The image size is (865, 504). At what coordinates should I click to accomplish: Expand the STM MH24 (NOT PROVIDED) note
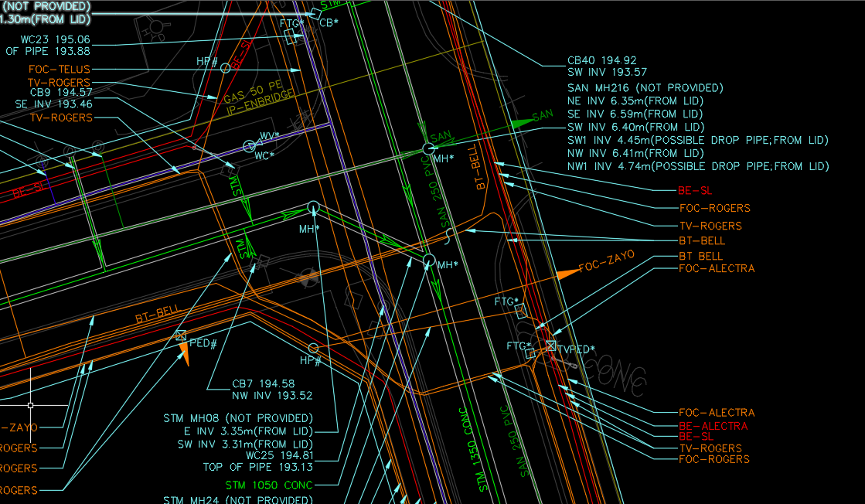(237, 499)
